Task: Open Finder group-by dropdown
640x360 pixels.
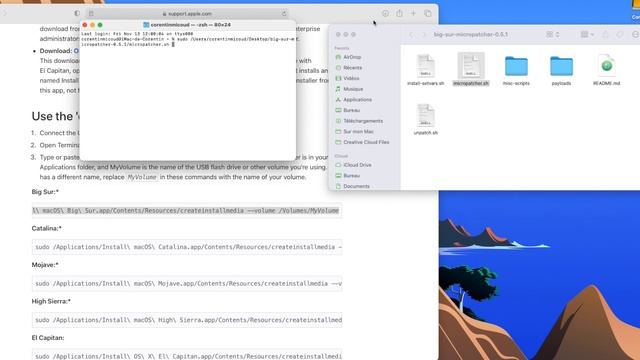Action: coord(587,35)
